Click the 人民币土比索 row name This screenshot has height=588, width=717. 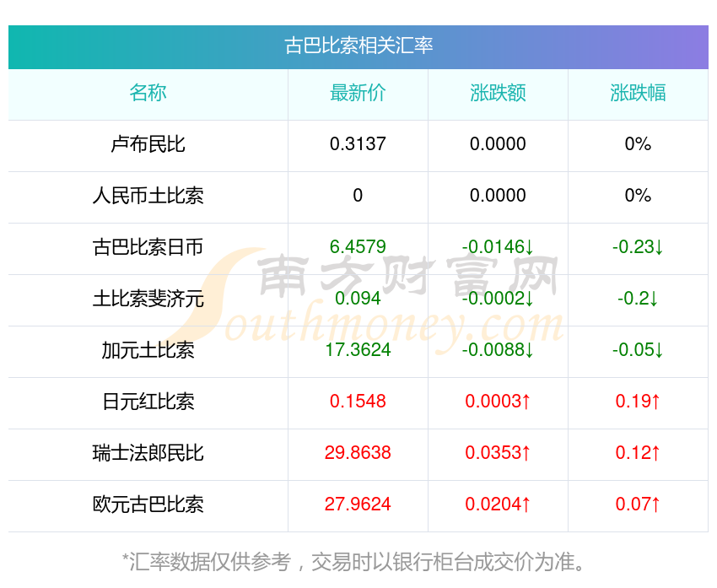coord(148,196)
